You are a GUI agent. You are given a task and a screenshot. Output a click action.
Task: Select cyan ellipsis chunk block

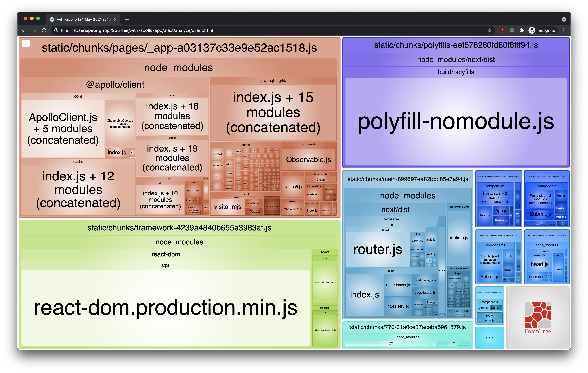(x=490, y=338)
